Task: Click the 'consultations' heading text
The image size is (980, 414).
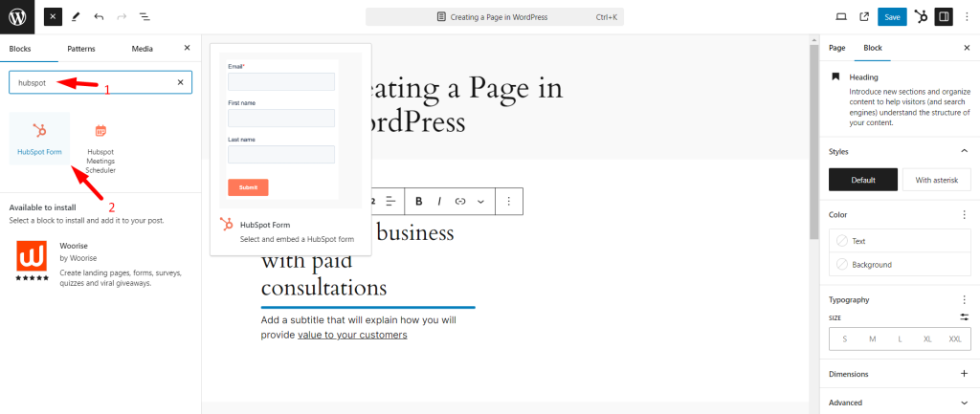Action: click(323, 287)
